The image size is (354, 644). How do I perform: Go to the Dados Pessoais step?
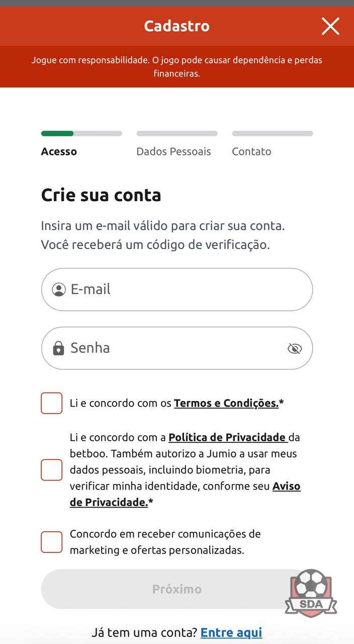173,151
